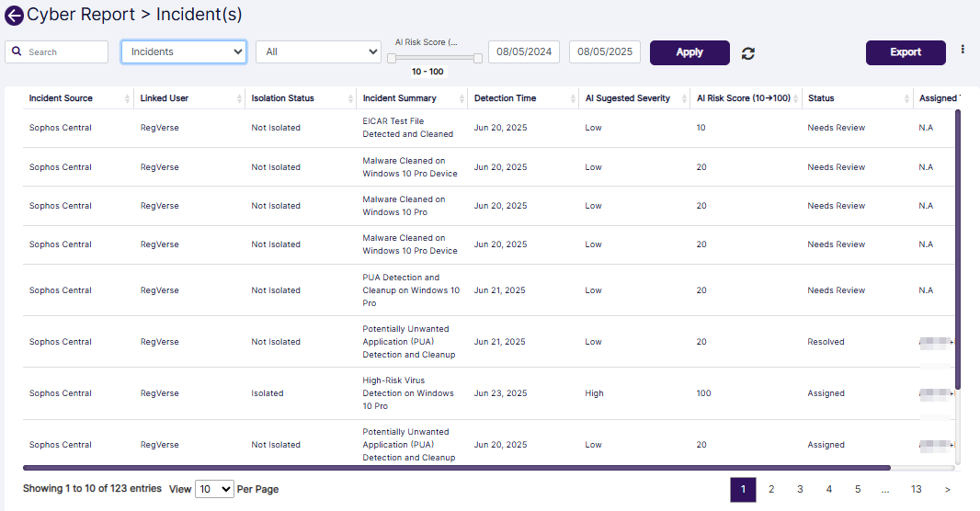
Task: Click 'Jun 23, 2025' detection time
Action: tap(500, 393)
